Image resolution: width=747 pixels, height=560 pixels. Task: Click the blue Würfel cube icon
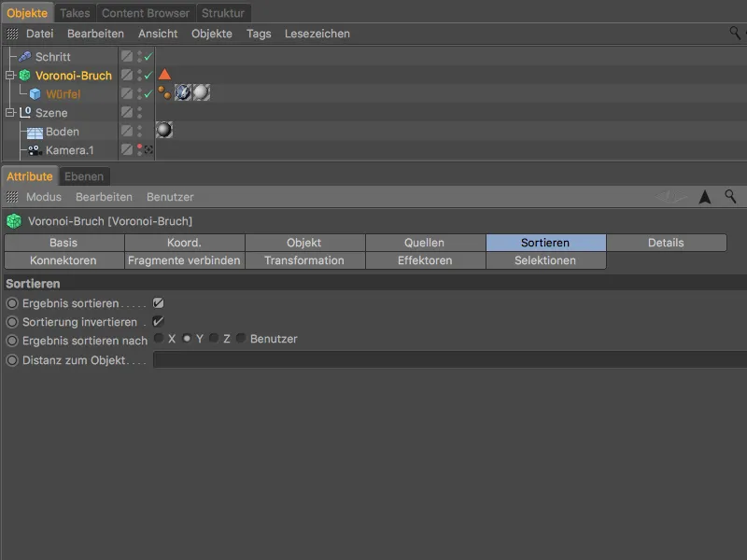[35, 94]
